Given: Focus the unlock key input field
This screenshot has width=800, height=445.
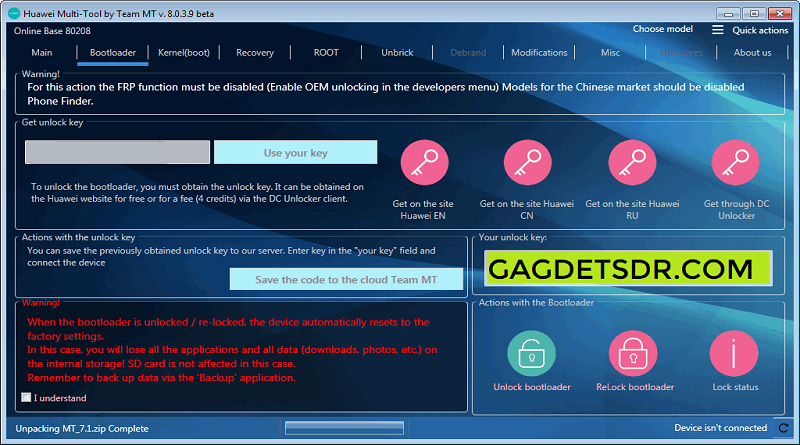Looking at the screenshot, I should click(117, 152).
